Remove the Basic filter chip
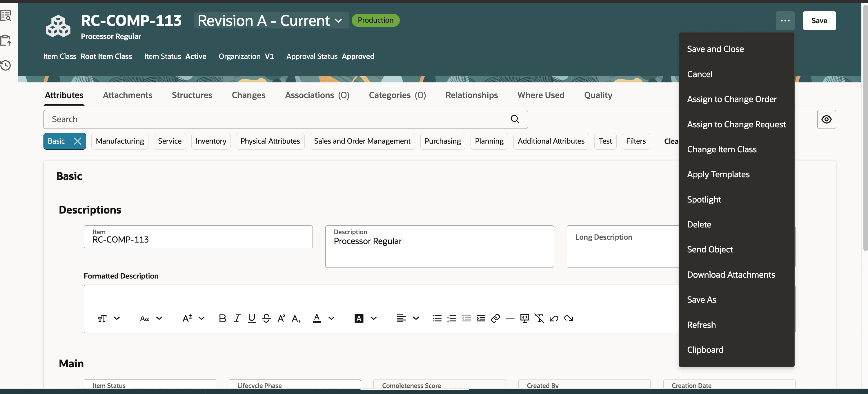The height and width of the screenshot is (394, 868). click(x=77, y=141)
